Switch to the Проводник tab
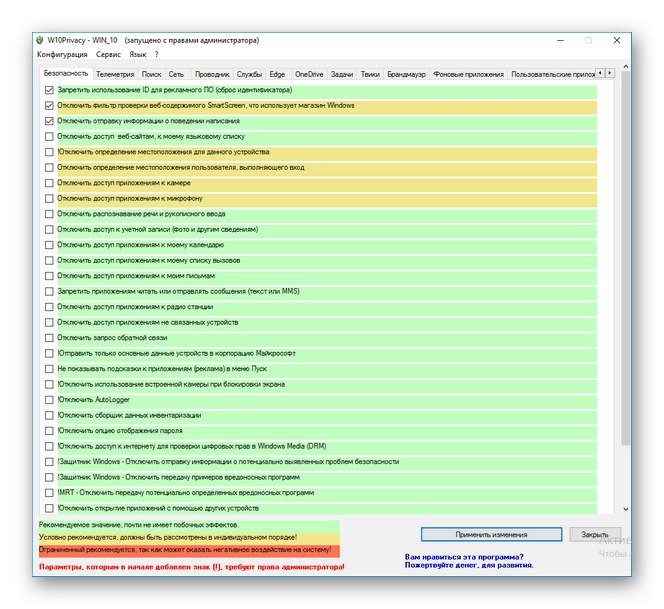The image size is (664, 609). point(212,74)
